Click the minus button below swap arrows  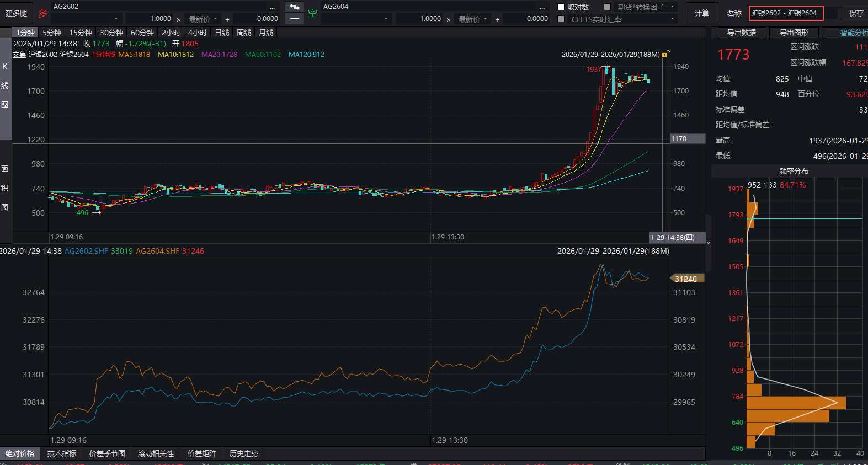(295, 19)
